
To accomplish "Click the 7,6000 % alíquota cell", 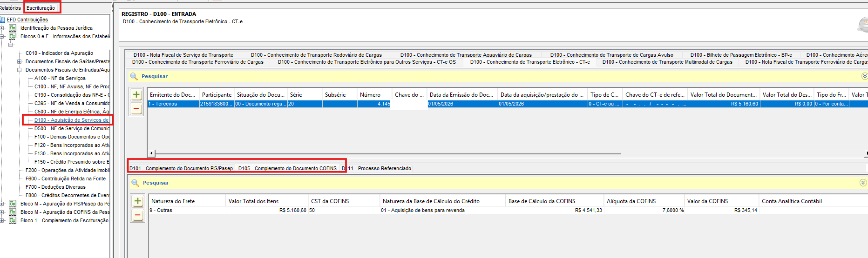I will 644,210.
